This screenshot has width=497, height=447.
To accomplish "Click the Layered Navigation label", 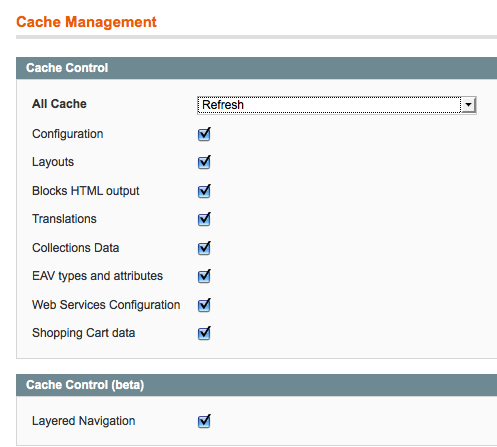I will tap(84, 421).
